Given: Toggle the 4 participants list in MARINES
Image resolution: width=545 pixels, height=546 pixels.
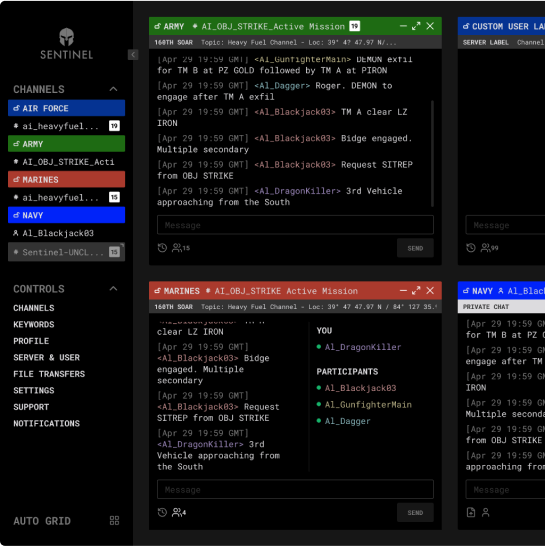Looking at the screenshot, I should click(179, 512).
